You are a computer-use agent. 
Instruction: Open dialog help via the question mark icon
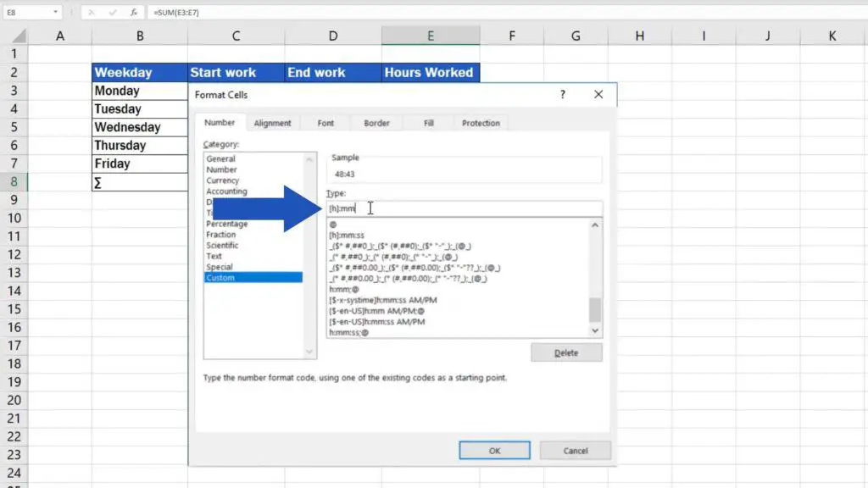coord(562,94)
